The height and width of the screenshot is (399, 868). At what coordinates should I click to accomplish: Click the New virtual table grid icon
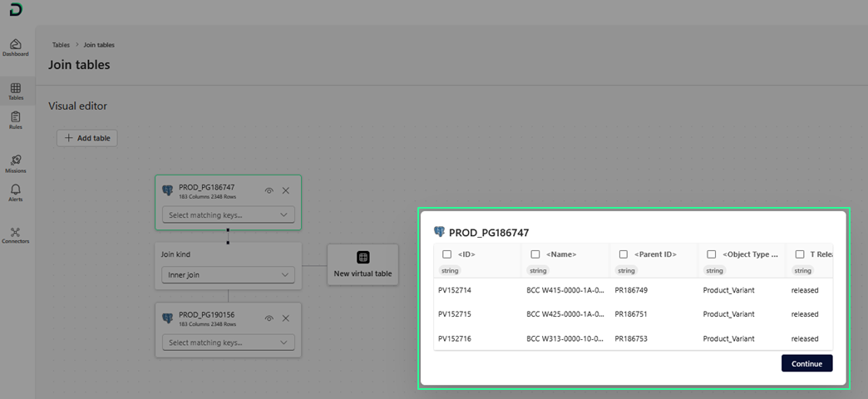(x=362, y=258)
